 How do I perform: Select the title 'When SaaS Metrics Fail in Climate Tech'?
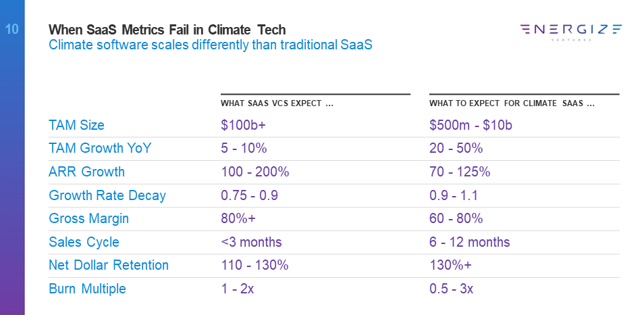coord(167,30)
